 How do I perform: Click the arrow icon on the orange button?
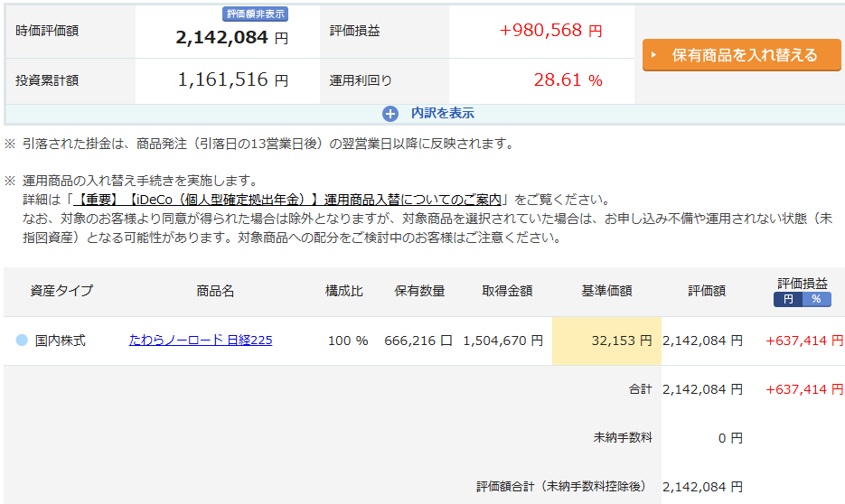click(x=656, y=55)
